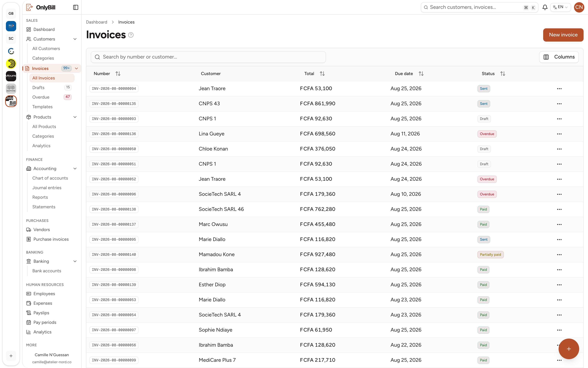
Task: Click the New invoice button
Action: pyautogui.click(x=563, y=35)
